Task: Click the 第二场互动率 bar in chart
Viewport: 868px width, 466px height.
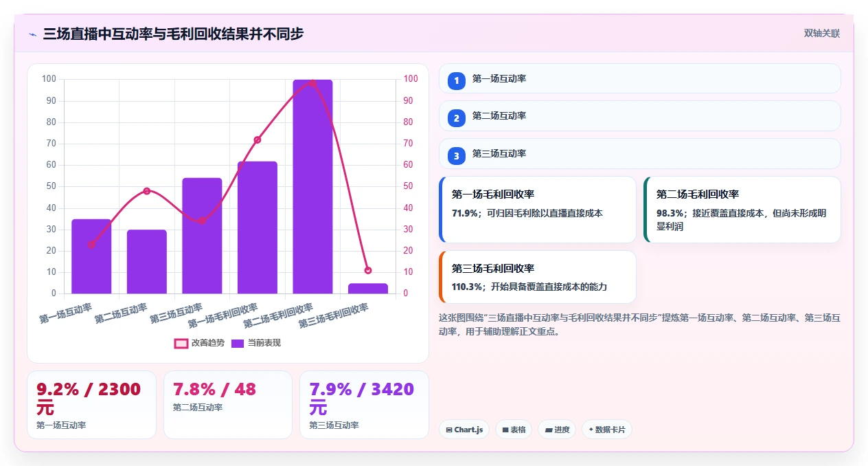Action: click(x=147, y=262)
